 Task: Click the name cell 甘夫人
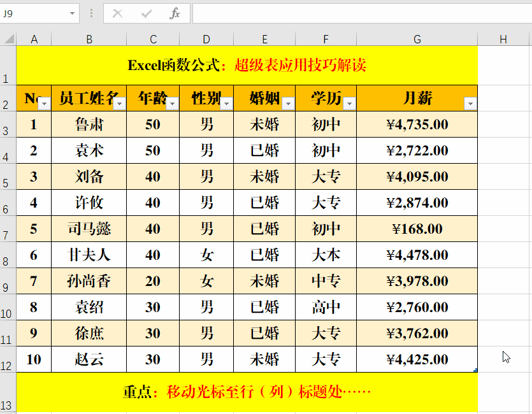click(x=89, y=255)
